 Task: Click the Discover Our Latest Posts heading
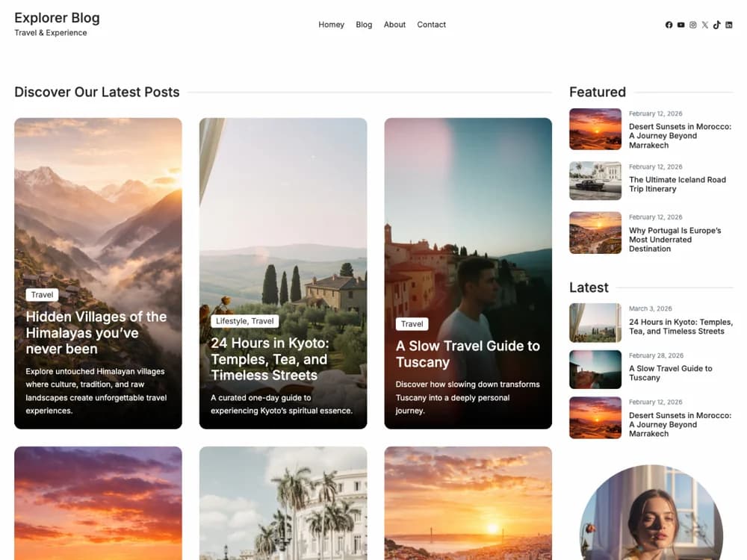click(x=96, y=92)
